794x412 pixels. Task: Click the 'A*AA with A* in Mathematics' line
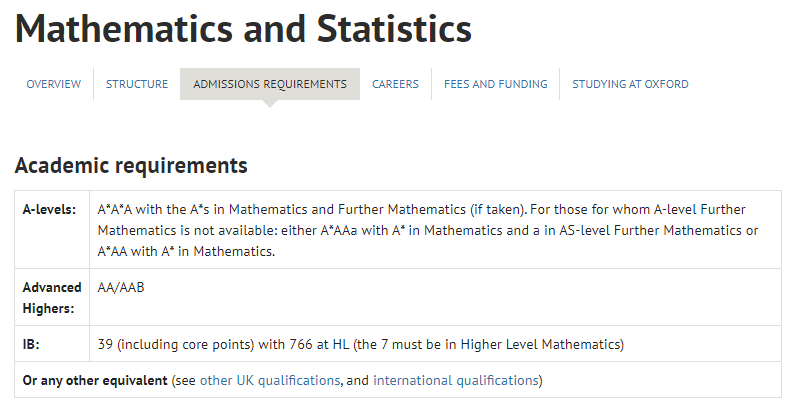(186, 251)
